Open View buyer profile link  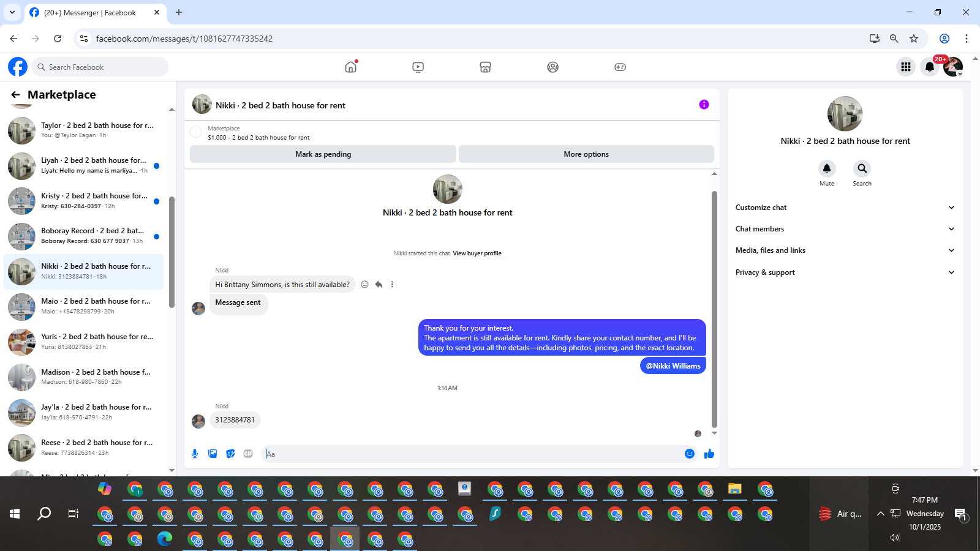(x=477, y=253)
